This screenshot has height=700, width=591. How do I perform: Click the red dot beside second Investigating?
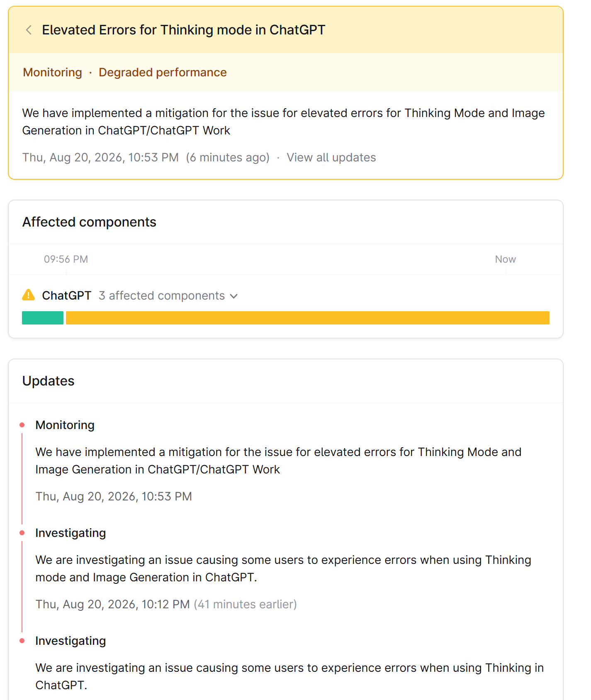[x=22, y=533]
